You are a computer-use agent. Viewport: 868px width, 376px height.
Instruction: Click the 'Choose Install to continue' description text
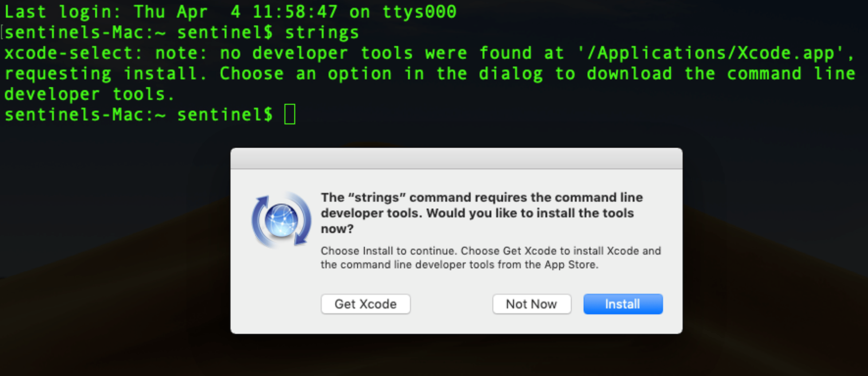pos(491,257)
